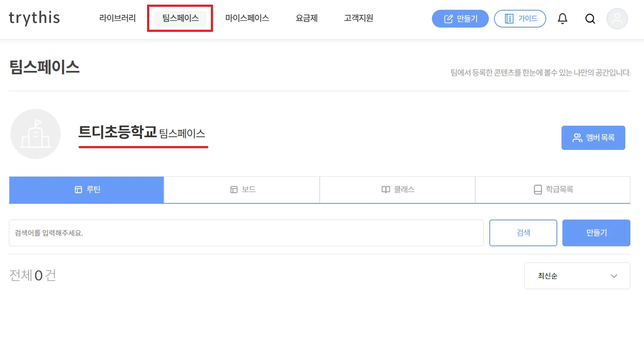This screenshot has height=355, width=644.
Task: Click the search keyword input field
Action: 246,233
